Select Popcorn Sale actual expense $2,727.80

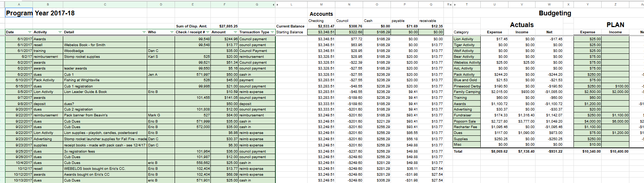click(495, 121)
